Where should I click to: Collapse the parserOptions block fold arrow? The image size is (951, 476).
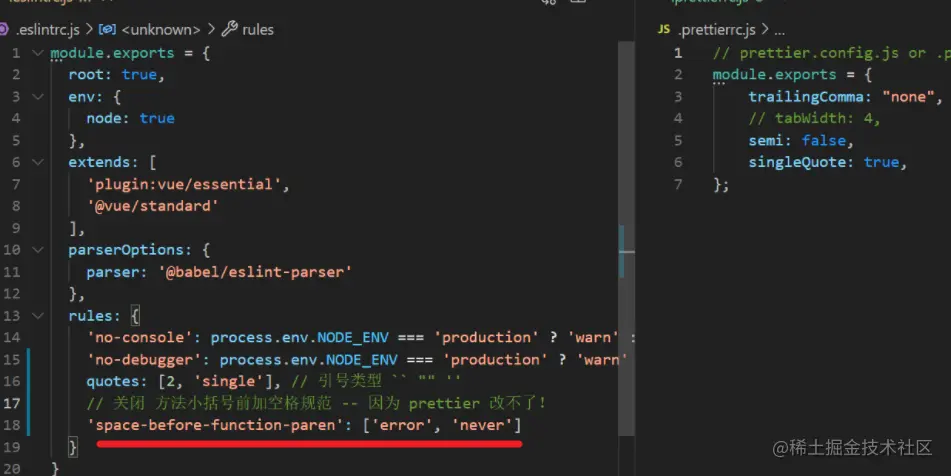click(38, 250)
